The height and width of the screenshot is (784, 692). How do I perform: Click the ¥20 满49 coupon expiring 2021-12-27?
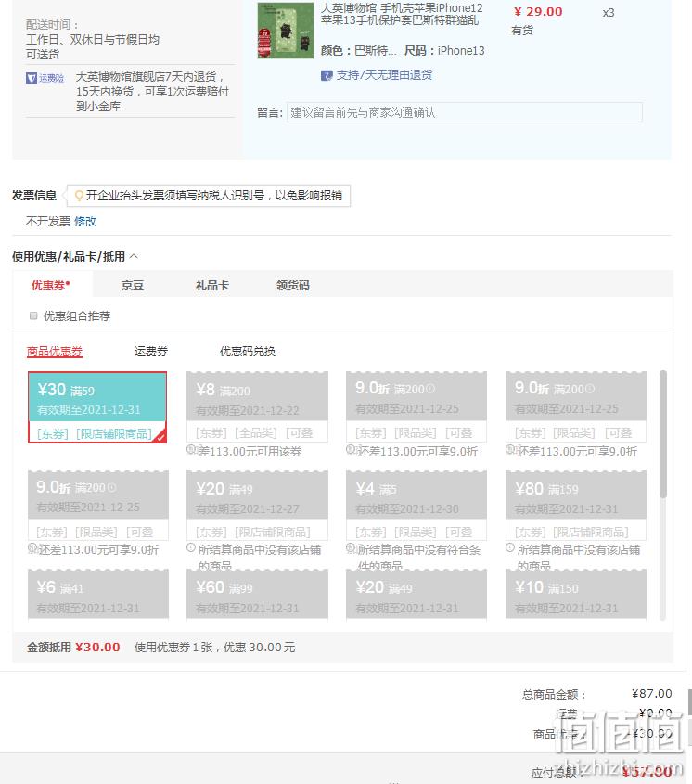tap(258, 506)
